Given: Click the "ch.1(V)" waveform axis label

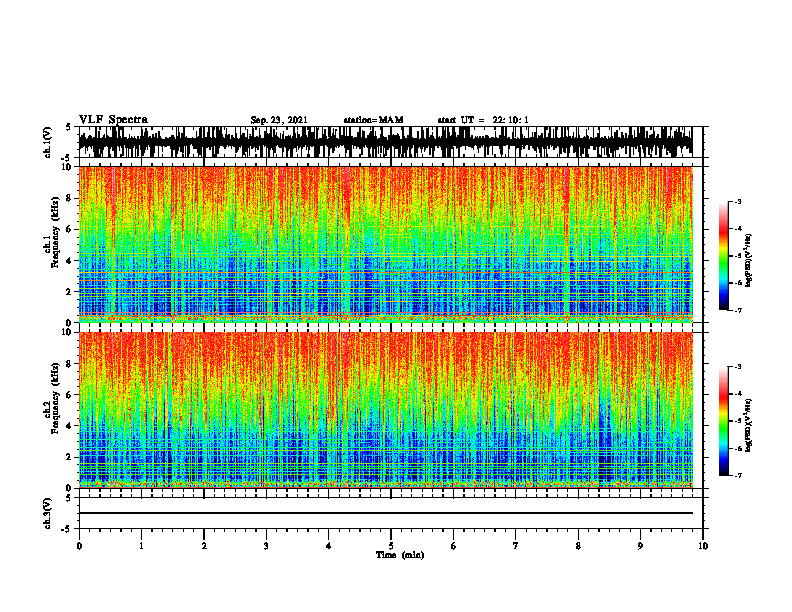Looking at the screenshot, I should coord(47,142).
